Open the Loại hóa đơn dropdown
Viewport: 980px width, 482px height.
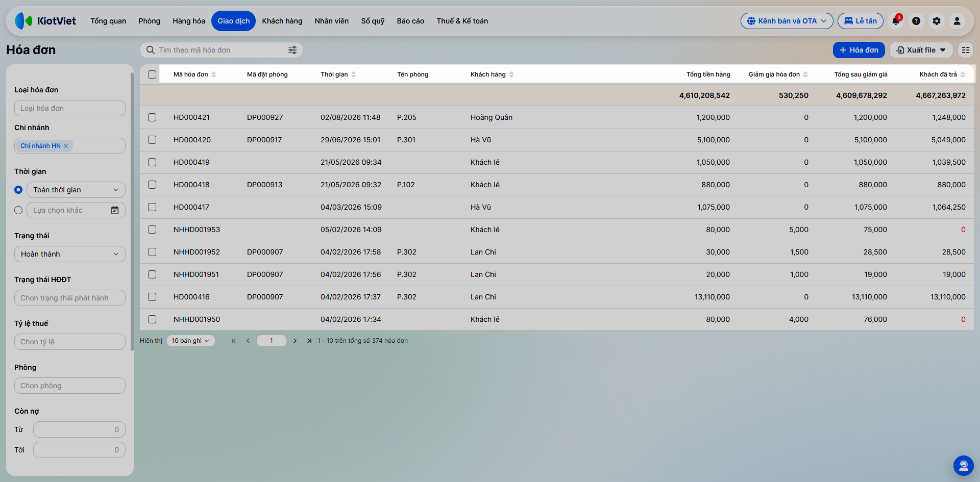70,108
